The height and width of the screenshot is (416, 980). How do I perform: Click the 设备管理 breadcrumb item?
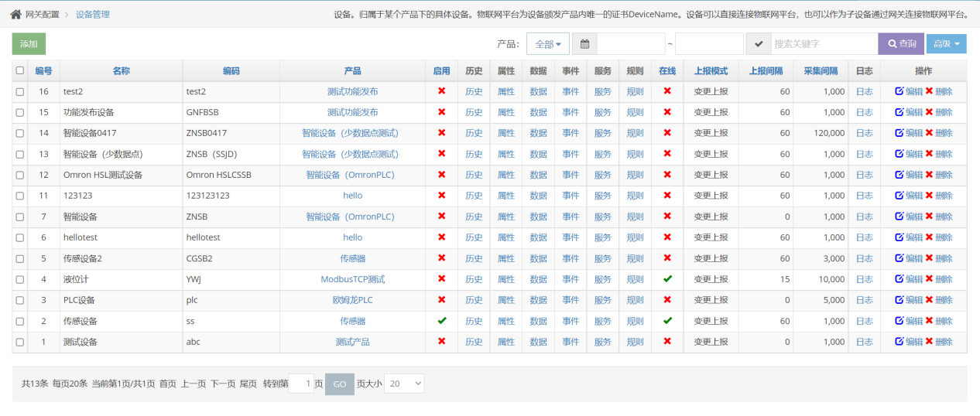[x=92, y=15]
